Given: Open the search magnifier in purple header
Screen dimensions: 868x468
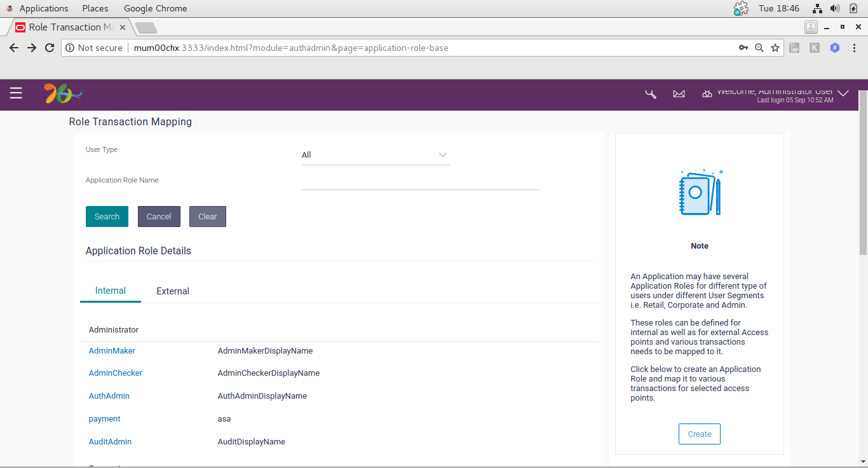Looking at the screenshot, I should pos(651,94).
